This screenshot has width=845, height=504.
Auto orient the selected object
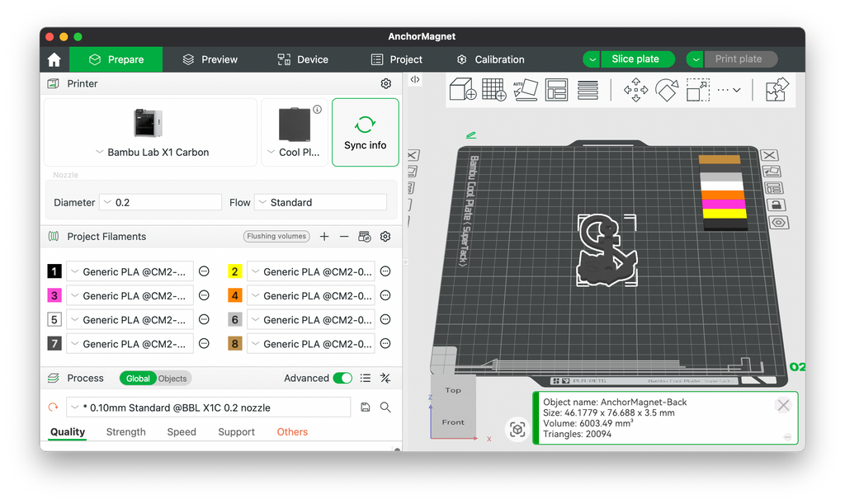coord(525,89)
